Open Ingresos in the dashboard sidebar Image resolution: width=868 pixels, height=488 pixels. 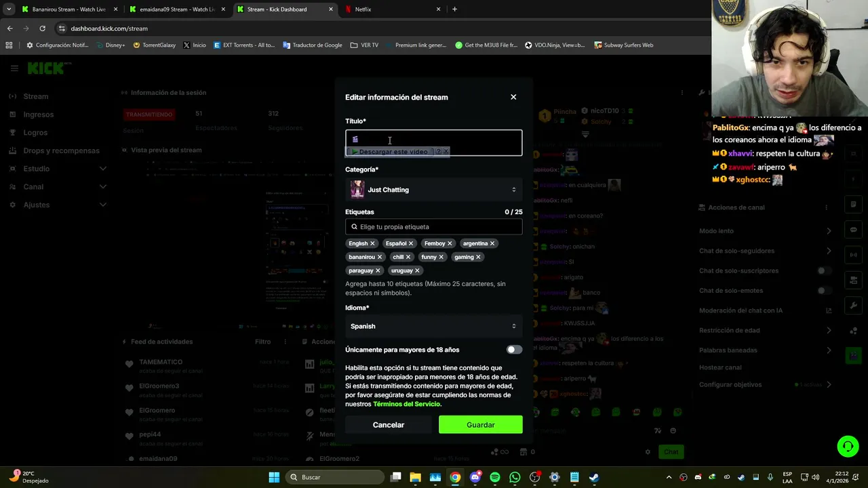[39, 115]
